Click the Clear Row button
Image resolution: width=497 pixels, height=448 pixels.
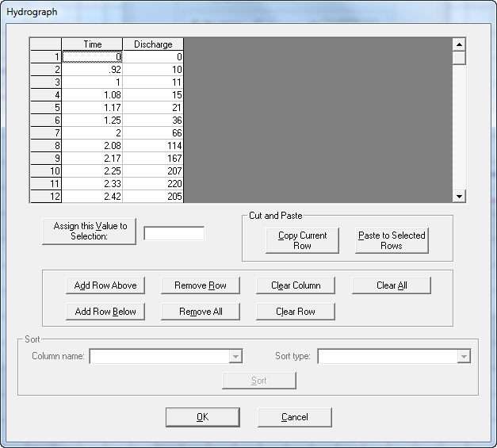coord(296,312)
